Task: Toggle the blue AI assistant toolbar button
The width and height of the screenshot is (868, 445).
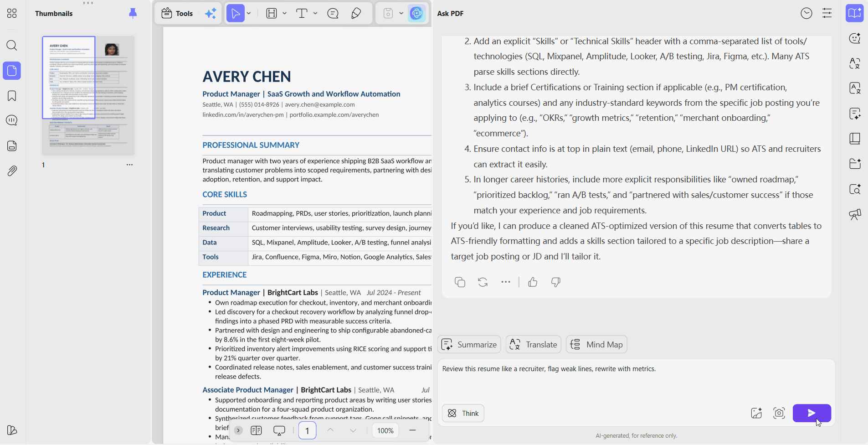Action: pyautogui.click(x=416, y=14)
